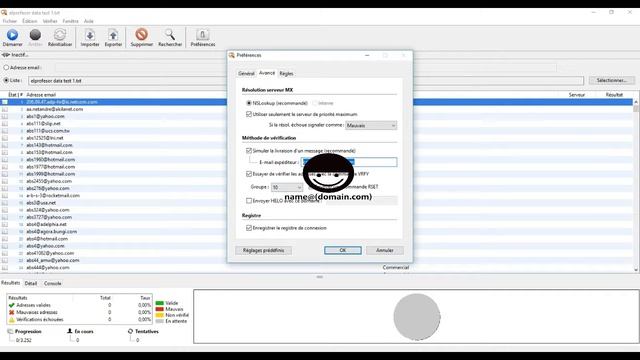Click the Adresse email column header

[x=41, y=95]
